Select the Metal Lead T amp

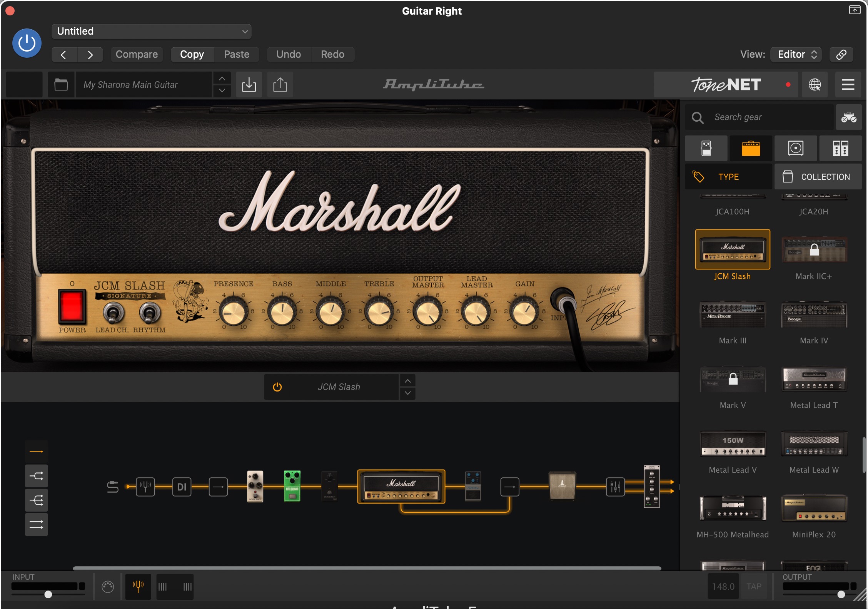click(814, 379)
